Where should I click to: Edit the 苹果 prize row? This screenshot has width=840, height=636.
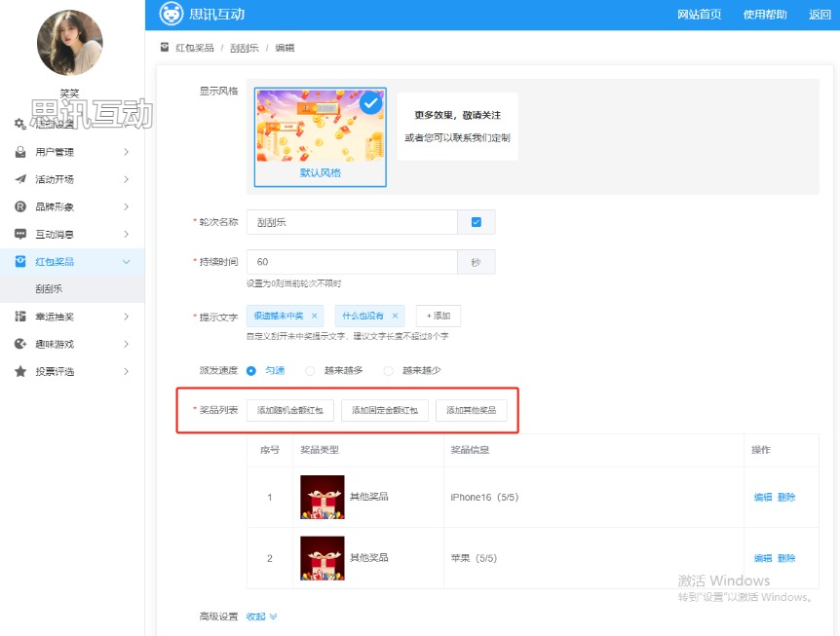pyautogui.click(x=763, y=558)
